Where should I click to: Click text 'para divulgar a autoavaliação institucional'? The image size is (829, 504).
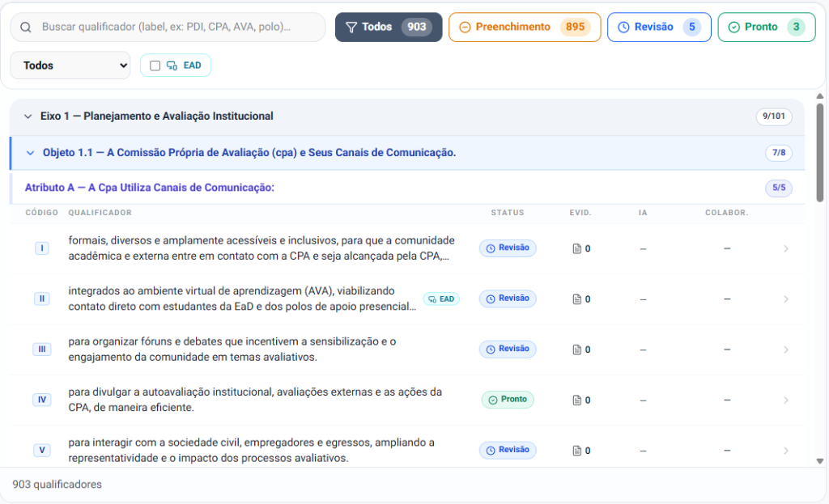coord(171,392)
